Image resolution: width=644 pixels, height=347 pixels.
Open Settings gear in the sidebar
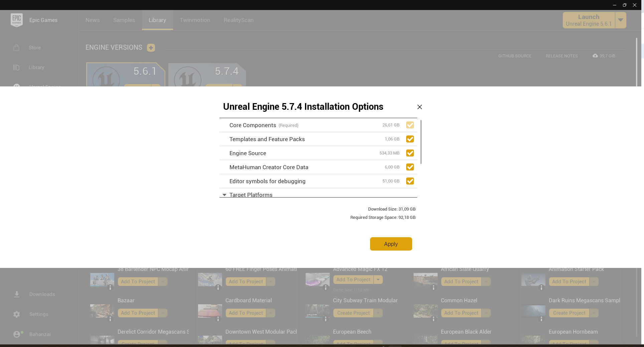pos(17,314)
